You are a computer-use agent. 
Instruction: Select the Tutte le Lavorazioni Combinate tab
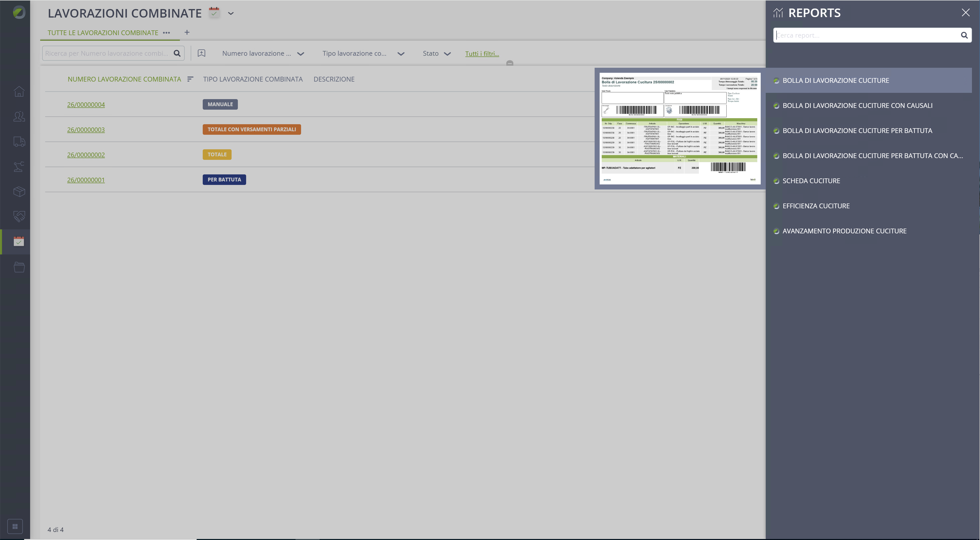[103, 33]
